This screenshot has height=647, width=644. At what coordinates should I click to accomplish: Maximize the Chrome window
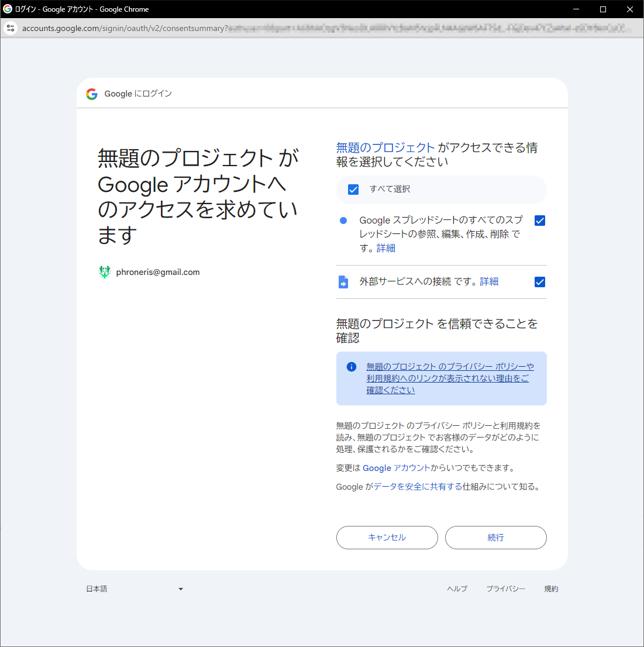603,9
